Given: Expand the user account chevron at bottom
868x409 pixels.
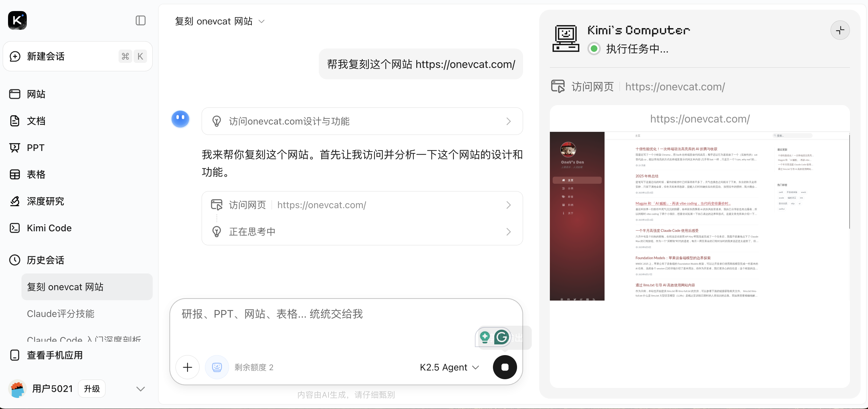Looking at the screenshot, I should (x=141, y=389).
